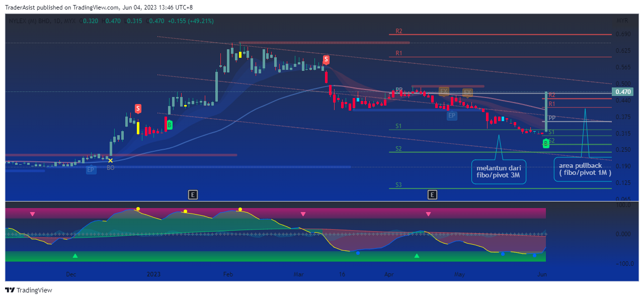This screenshot has width=644, height=299.
Task: Click the EP label below the late-April candles
Action: (452, 116)
